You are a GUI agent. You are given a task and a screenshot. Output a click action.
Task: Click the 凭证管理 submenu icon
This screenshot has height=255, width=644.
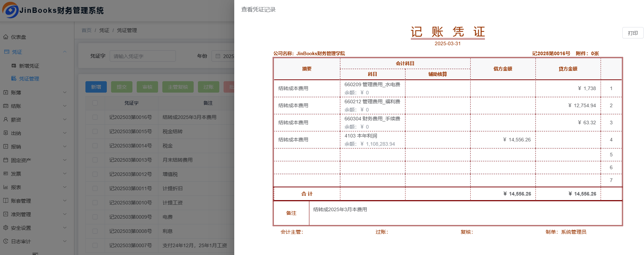point(14,78)
